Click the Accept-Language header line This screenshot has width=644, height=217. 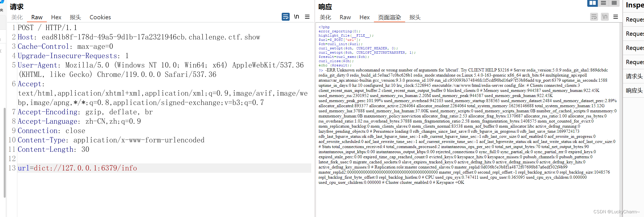pyautogui.click(x=79, y=121)
